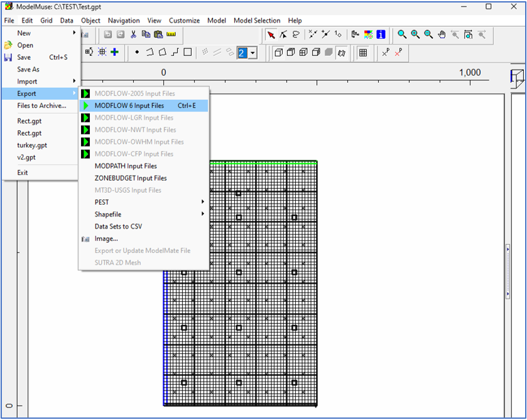Image resolution: width=527 pixels, height=420 pixels.
Task: Click the red X-P point tool
Action: click(x=398, y=52)
